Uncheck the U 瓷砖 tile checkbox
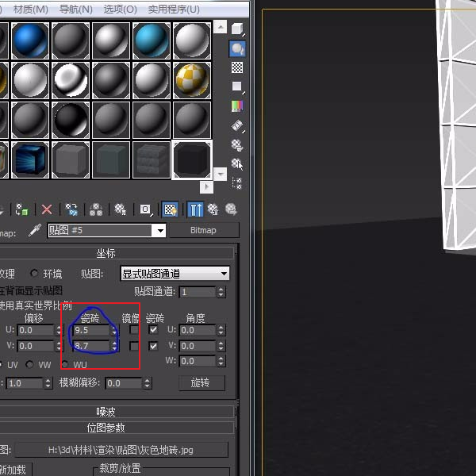 [x=153, y=330]
